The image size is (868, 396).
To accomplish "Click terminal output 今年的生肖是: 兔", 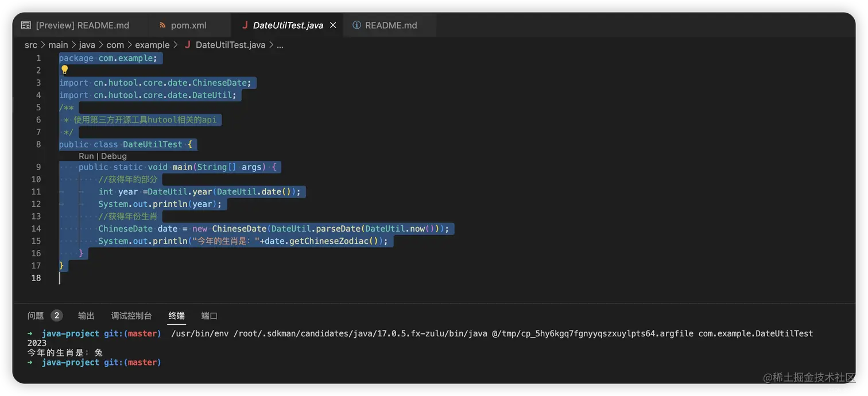I will pos(65,353).
